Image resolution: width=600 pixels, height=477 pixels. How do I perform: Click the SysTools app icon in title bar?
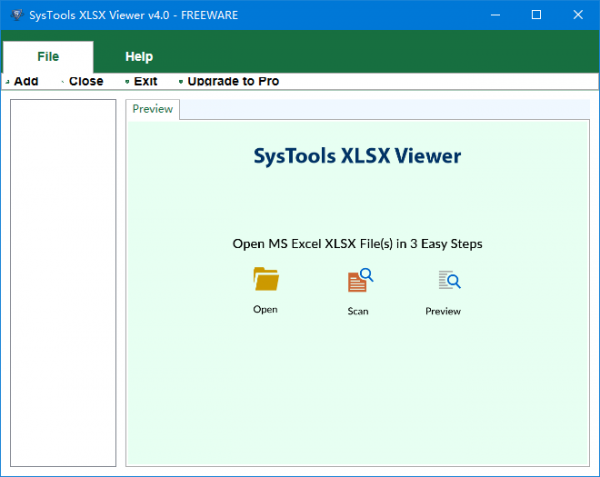[x=17, y=15]
